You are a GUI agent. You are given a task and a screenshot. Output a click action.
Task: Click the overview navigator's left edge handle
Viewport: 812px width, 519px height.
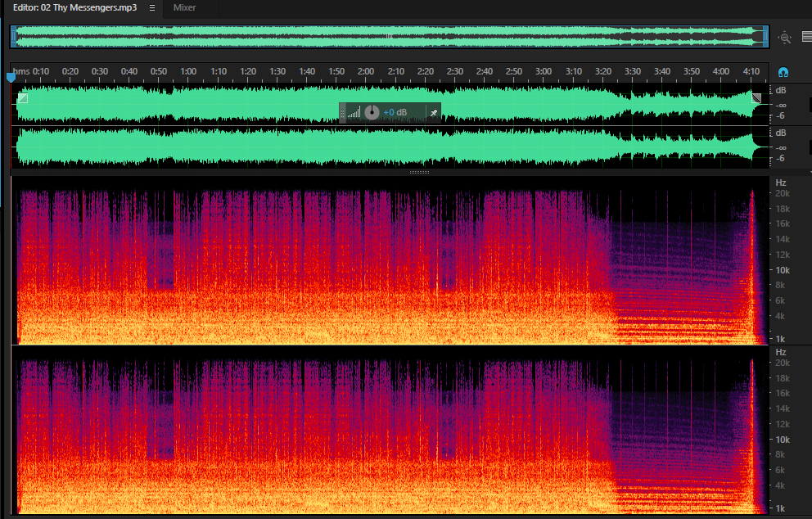[14, 37]
